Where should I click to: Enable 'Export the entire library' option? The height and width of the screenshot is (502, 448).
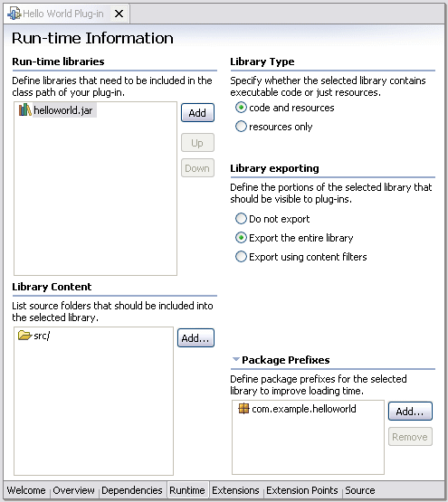tap(241, 238)
